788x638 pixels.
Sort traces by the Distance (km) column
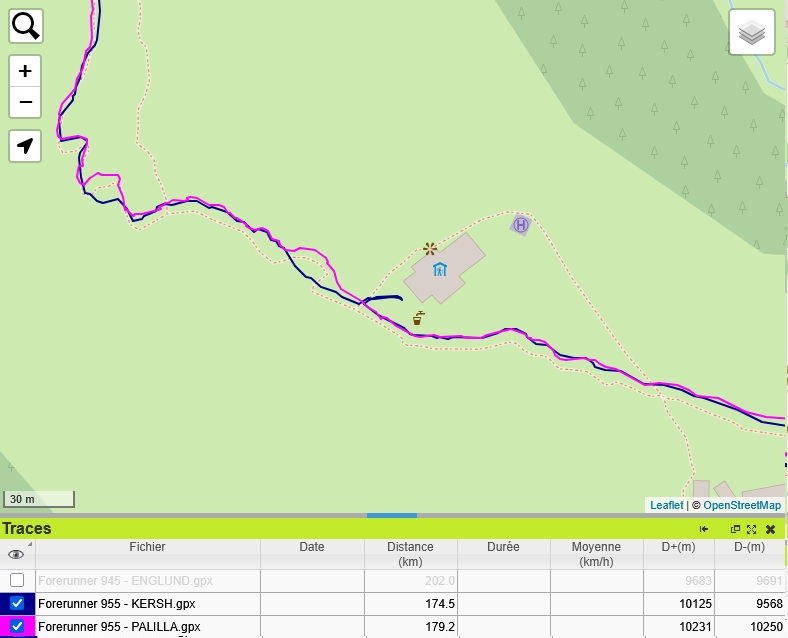(x=410, y=554)
